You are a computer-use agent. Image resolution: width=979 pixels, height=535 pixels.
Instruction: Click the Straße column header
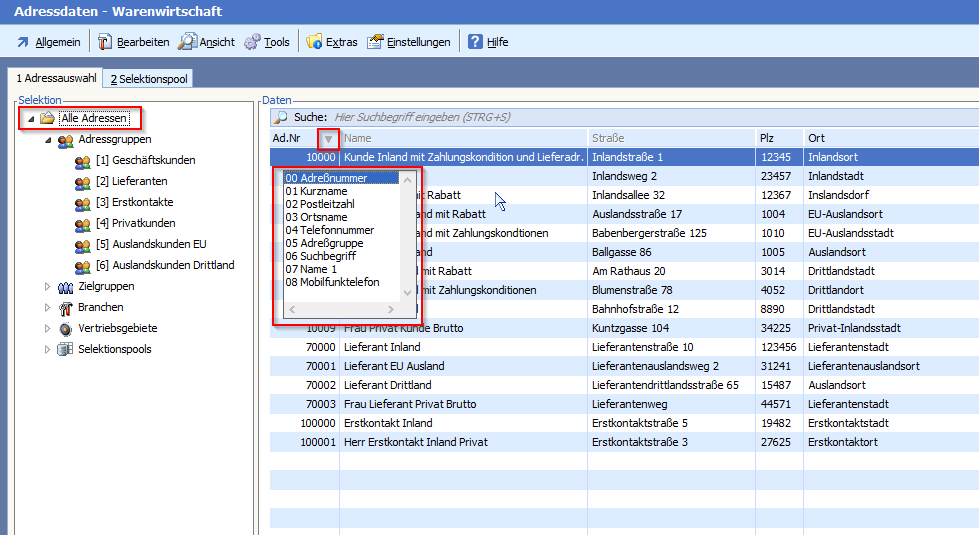[x=670, y=138]
